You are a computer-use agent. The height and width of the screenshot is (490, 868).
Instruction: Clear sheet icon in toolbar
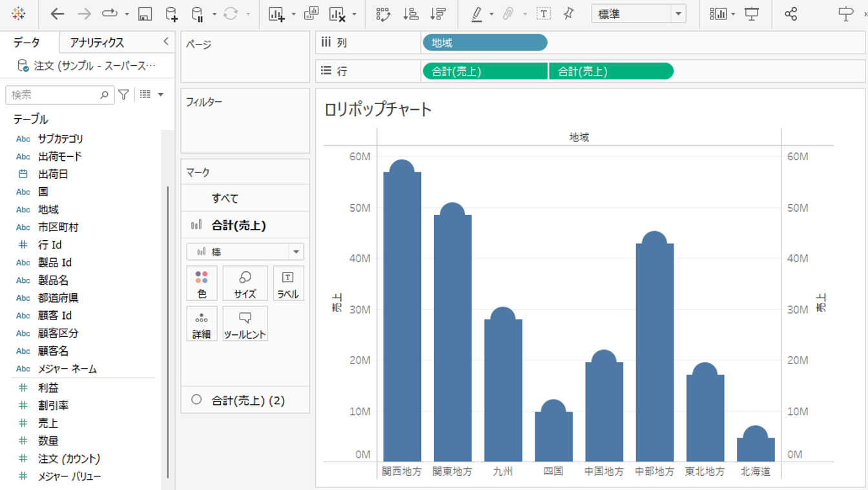point(337,14)
